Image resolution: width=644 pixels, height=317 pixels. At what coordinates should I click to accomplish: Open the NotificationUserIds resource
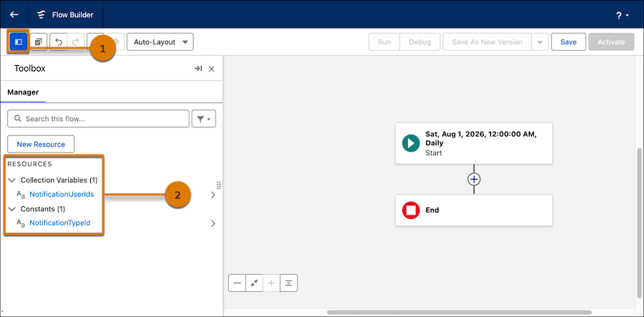(x=62, y=194)
